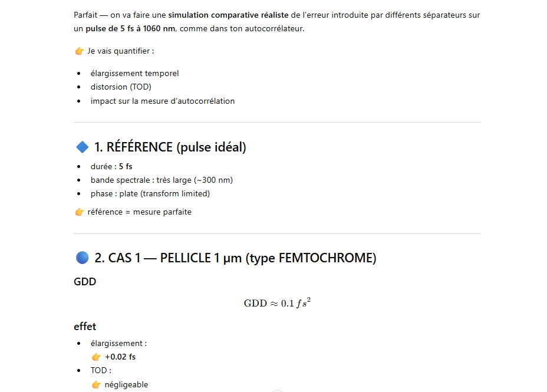Click the 'GDD' subheading

85,281
